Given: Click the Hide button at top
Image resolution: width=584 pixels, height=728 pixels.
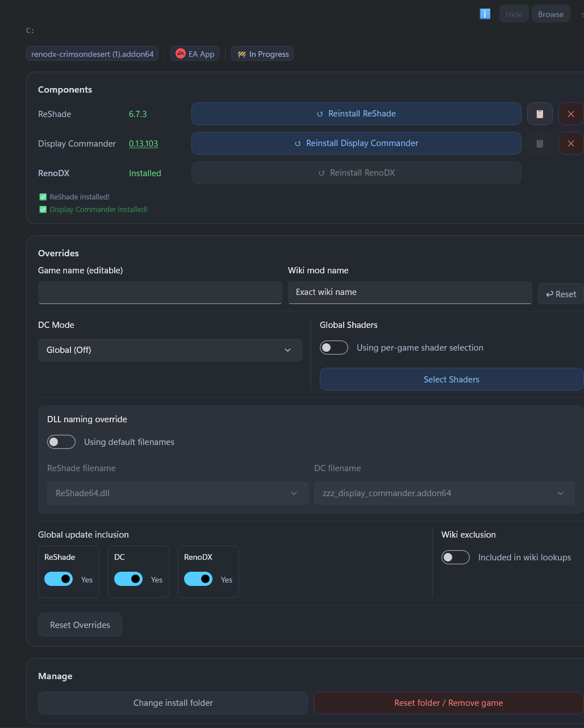Looking at the screenshot, I should coord(514,14).
